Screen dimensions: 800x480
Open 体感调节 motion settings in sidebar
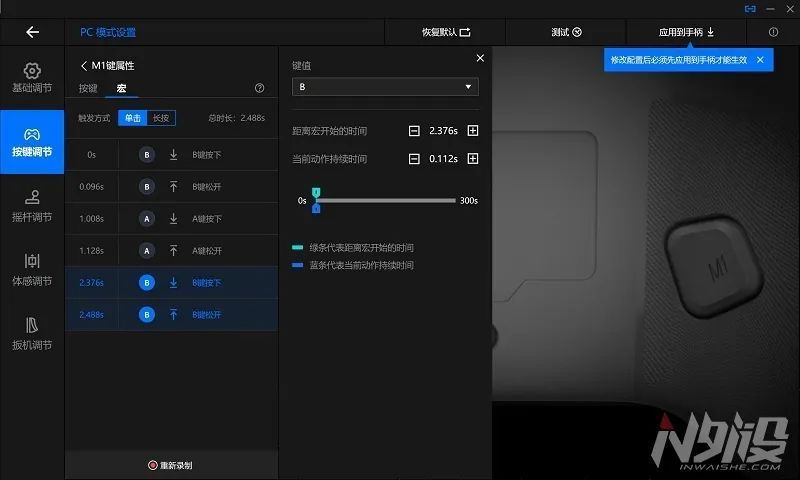(32, 270)
